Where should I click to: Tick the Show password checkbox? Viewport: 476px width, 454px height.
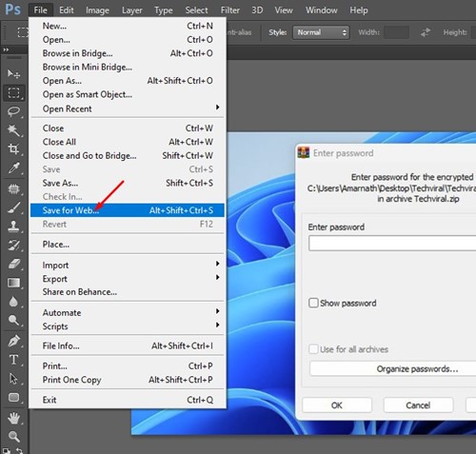(x=313, y=303)
